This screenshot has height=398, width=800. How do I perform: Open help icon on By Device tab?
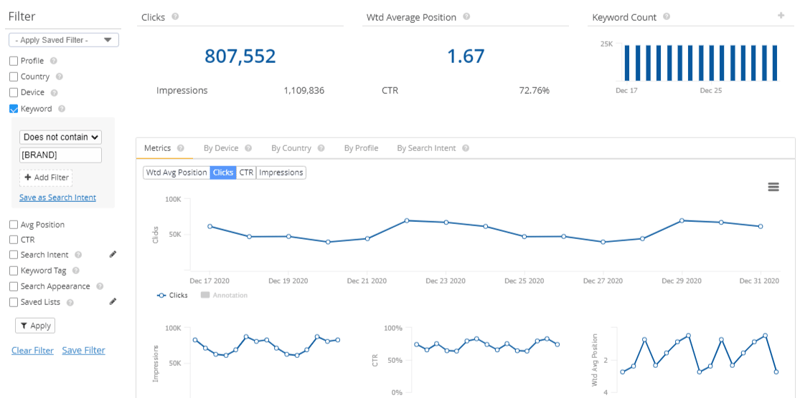coord(248,148)
